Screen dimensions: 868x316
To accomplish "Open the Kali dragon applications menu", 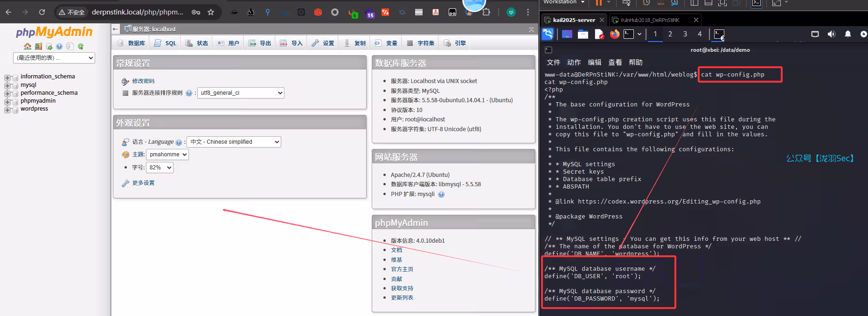I will (x=548, y=34).
